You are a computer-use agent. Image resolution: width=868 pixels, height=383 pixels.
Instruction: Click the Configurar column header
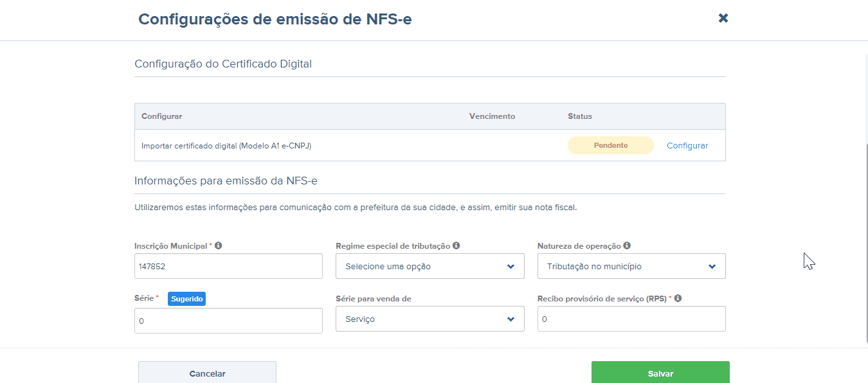[x=161, y=116]
